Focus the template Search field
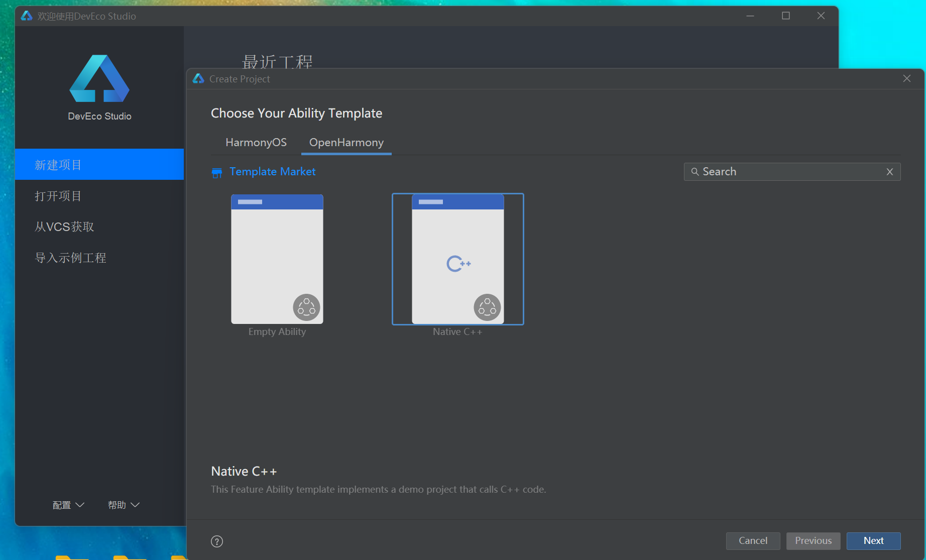The width and height of the screenshot is (926, 560). tap(792, 172)
